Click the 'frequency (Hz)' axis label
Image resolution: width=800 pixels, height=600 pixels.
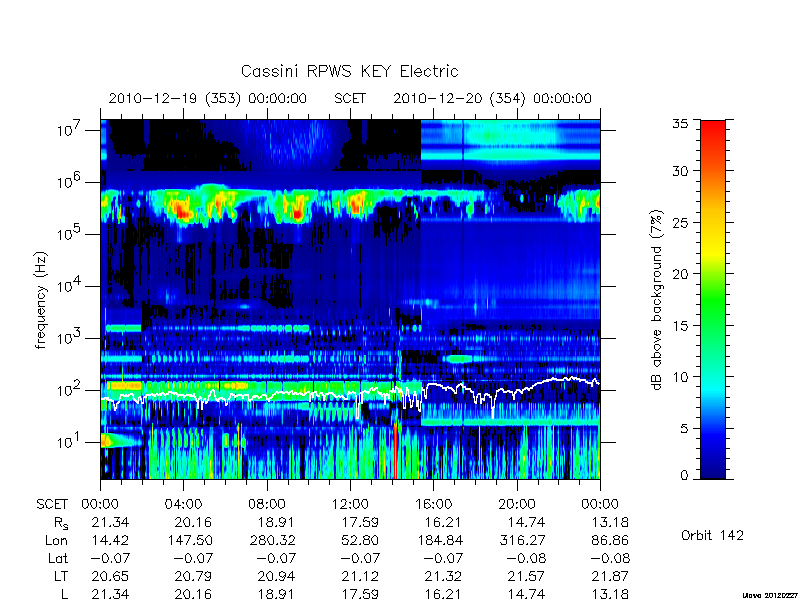point(41,301)
